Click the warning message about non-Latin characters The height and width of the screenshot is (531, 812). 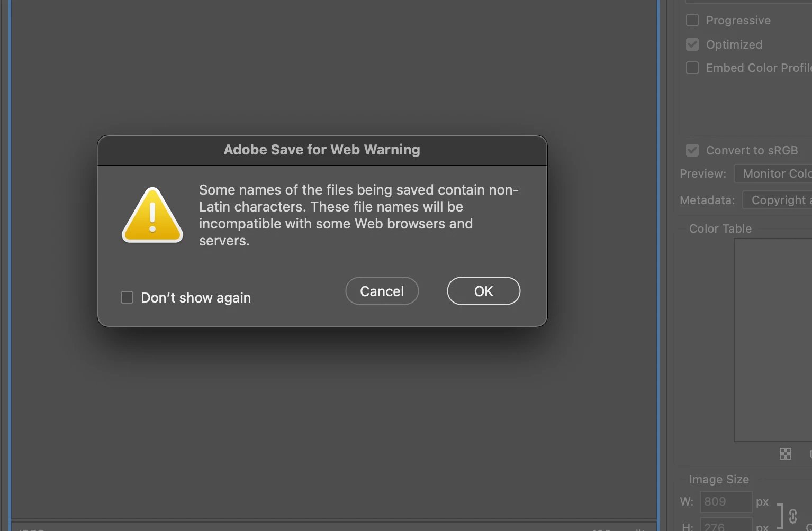(x=359, y=215)
